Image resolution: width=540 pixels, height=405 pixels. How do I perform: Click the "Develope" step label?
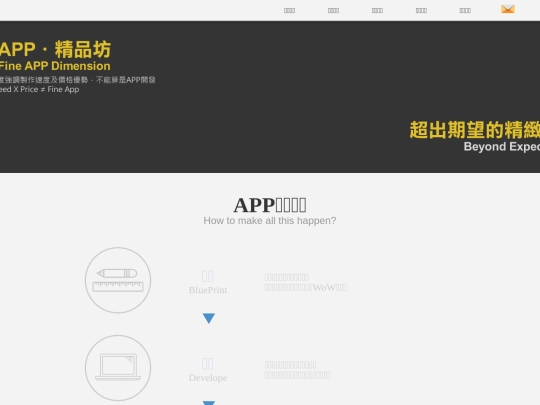(x=208, y=378)
